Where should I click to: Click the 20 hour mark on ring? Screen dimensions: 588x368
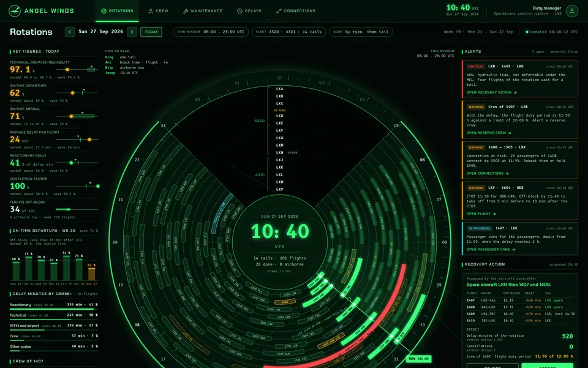coord(115,242)
